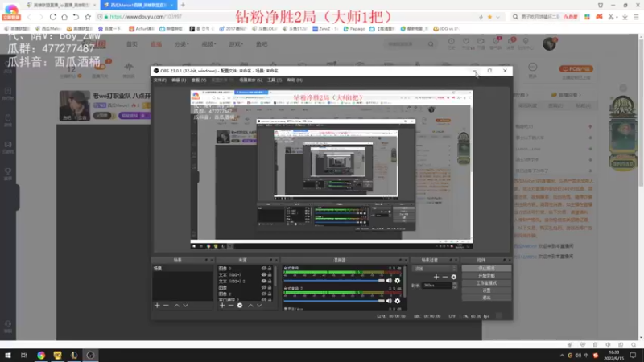Viewport: 644px width, 362px height.
Task: Add a new source with the plus icon in the 来源 panel
Action: [222, 306]
